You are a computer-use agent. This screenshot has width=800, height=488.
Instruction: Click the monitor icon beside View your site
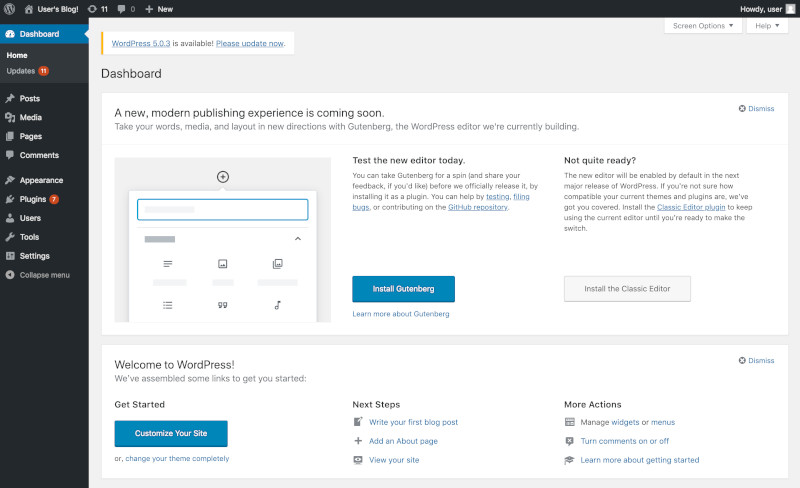tap(358, 460)
